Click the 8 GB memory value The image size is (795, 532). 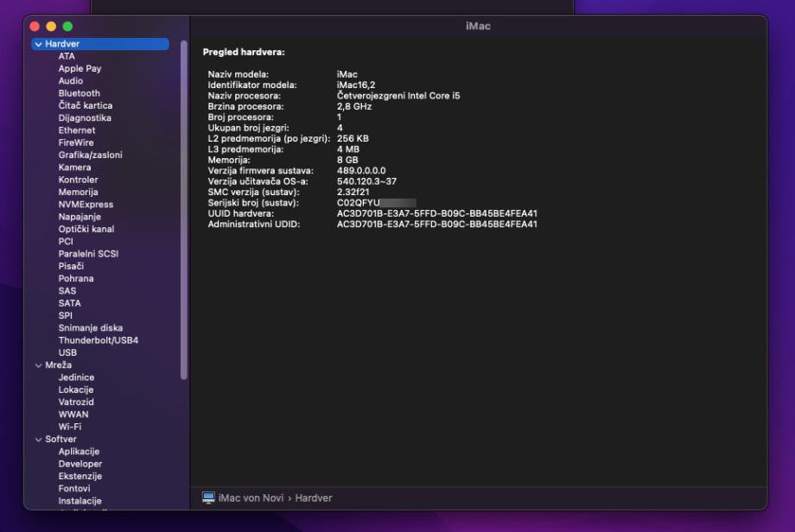coord(347,160)
